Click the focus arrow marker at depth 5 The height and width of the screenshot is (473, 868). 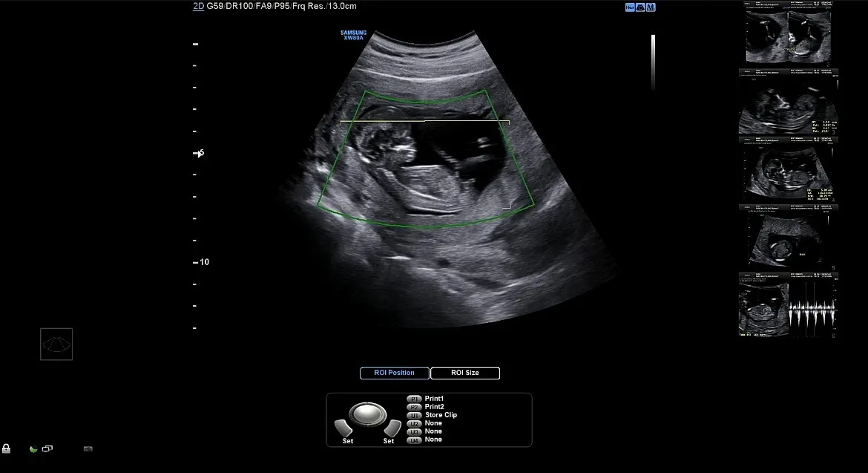(x=199, y=154)
